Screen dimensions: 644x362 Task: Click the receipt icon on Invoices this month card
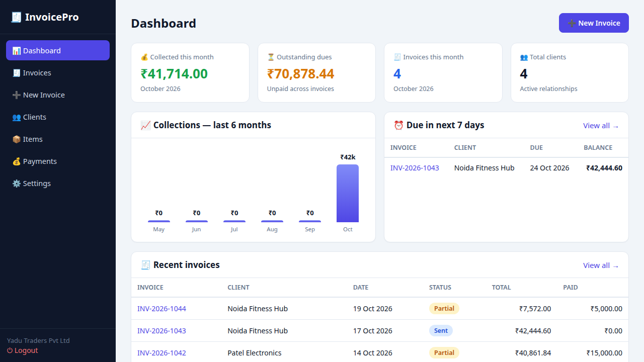click(x=397, y=57)
